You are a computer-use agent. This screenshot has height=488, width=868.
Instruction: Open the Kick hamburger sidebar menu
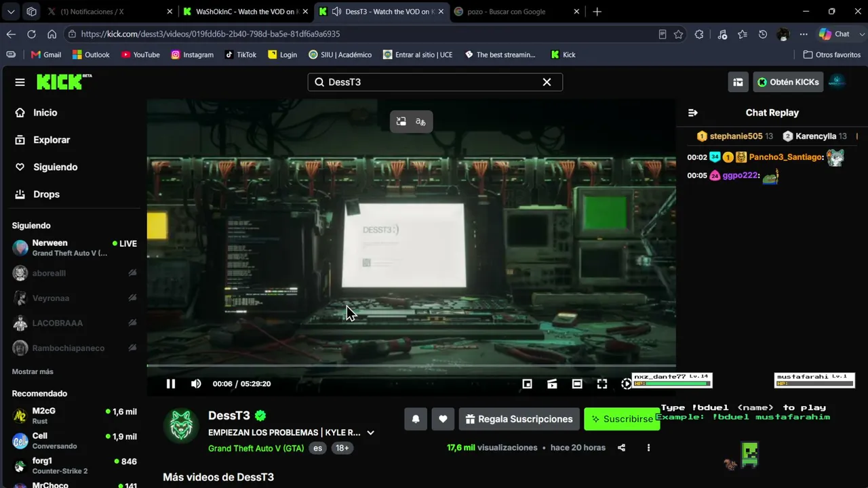pyautogui.click(x=20, y=82)
